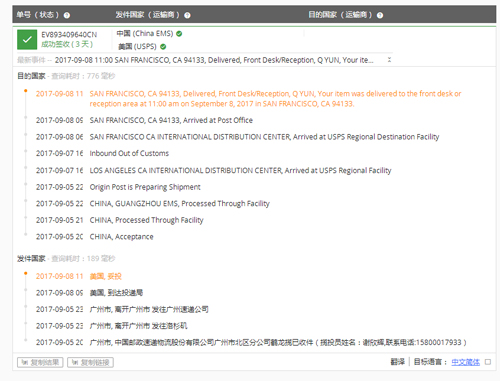Screen dimensions: 500x381
Task: Click the 复制链接 copy link button
Action: tap(90, 362)
